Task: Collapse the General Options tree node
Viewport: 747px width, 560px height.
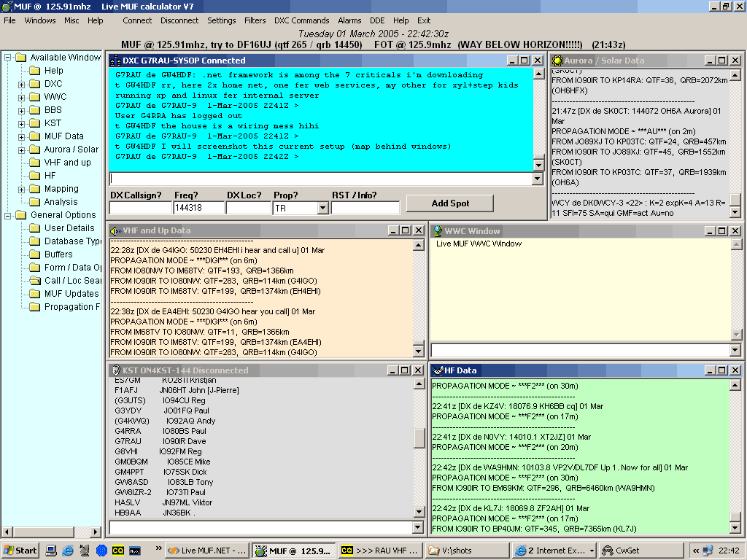Action: (6, 216)
